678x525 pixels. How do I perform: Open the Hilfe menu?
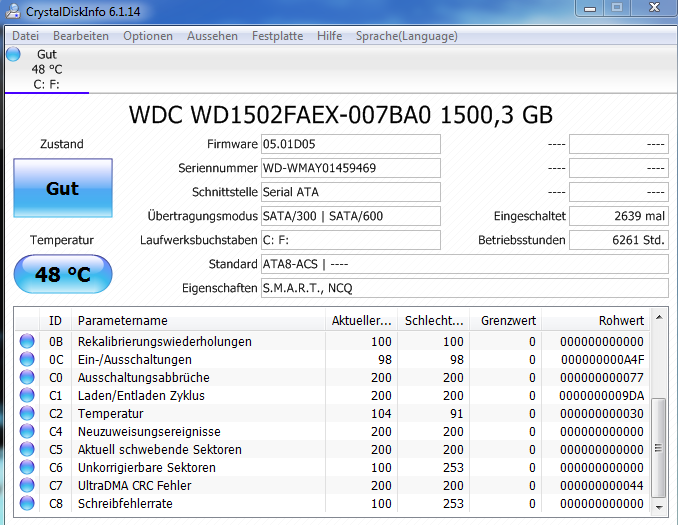coord(329,36)
